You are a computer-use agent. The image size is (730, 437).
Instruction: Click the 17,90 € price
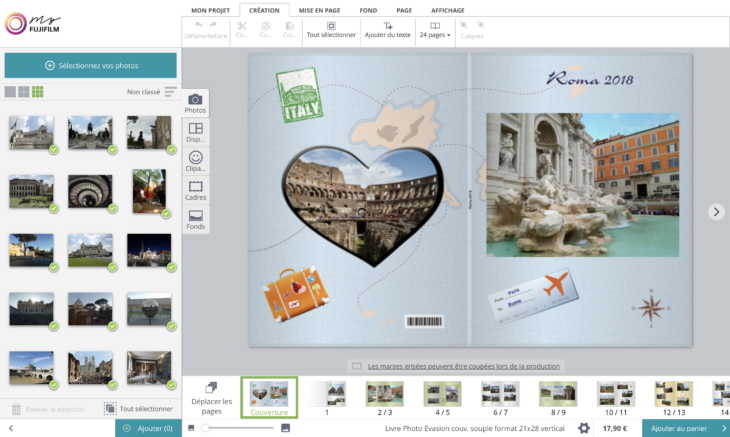[x=615, y=428]
